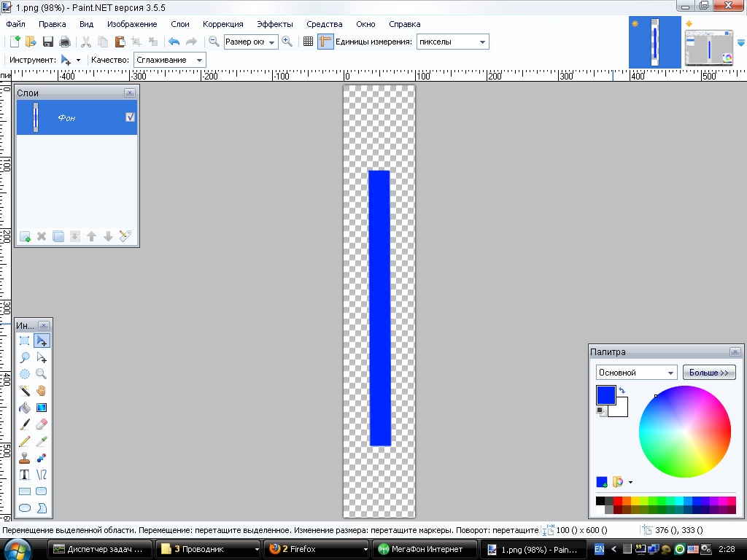Click the Duplicate layer icon
747x560 pixels.
58,236
